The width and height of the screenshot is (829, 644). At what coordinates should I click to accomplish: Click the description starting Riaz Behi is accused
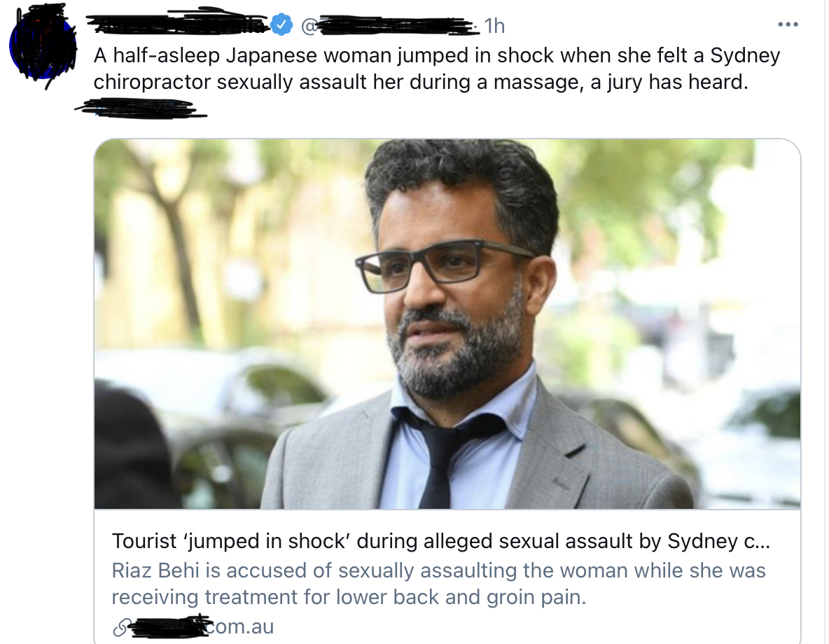coord(438,570)
